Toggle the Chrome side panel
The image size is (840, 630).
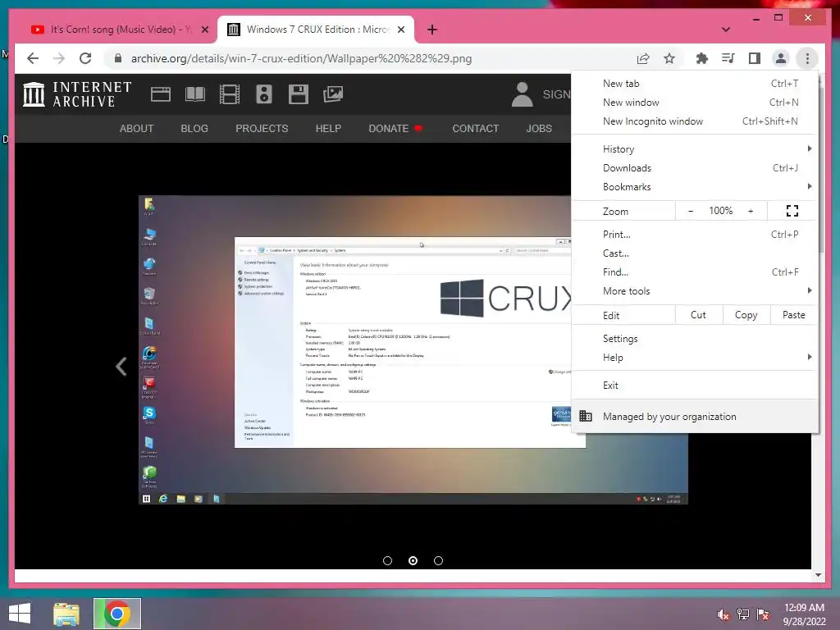click(x=755, y=58)
